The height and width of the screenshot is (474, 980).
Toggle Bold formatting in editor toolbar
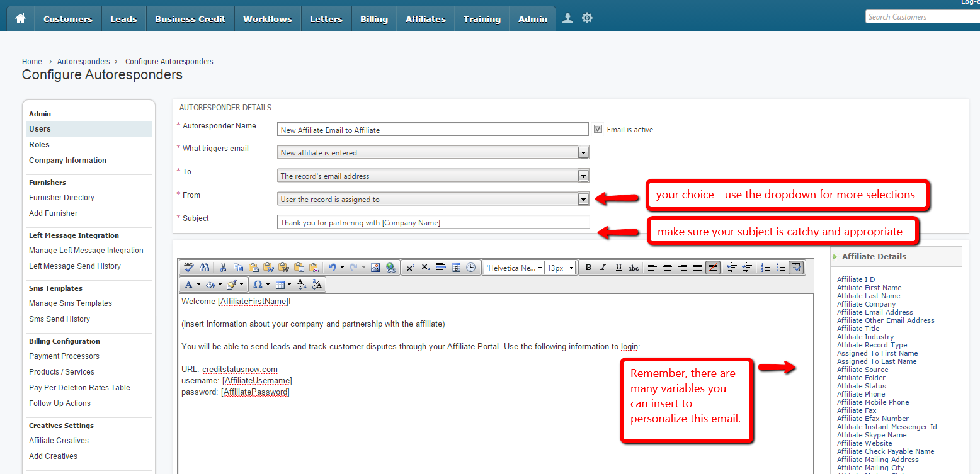pyautogui.click(x=588, y=268)
